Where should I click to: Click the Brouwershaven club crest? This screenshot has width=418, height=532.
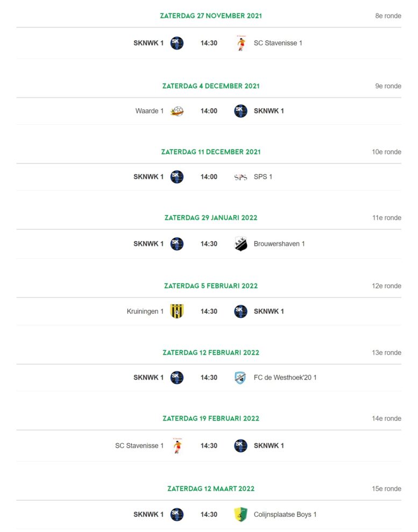[240, 244]
